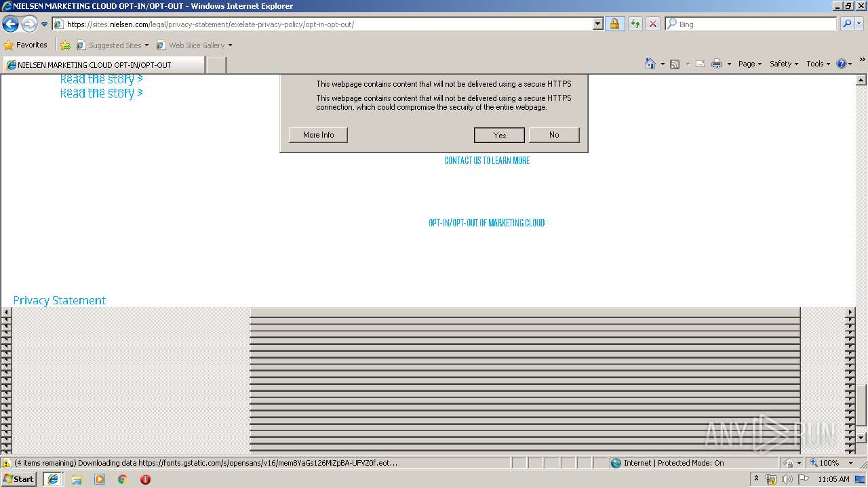Image resolution: width=868 pixels, height=488 pixels.
Task: Open the Web Slice Gallery link
Action: (194, 45)
